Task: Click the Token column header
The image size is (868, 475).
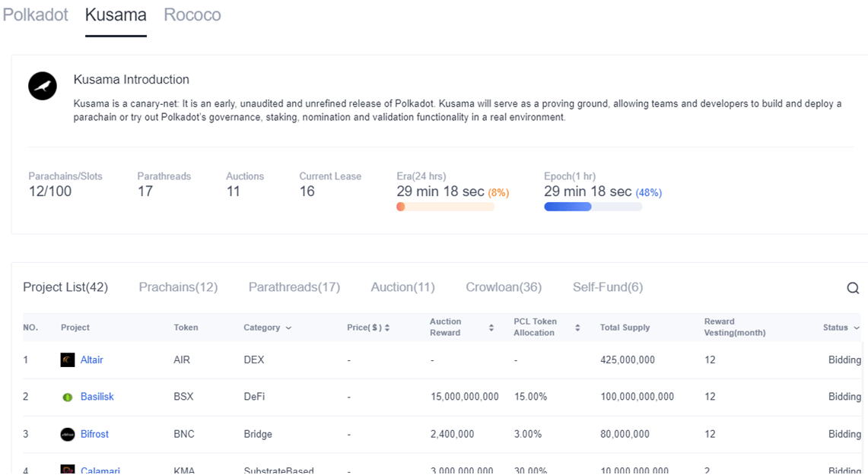Action: pyautogui.click(x=186, y=328)
